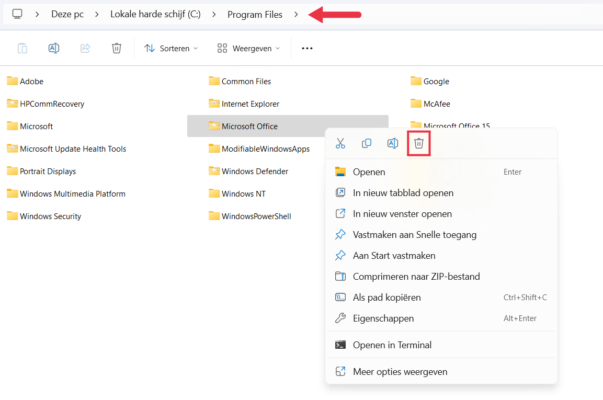
Task: Click the PC monitor icon in address bar
Action: tap(17, 14)
